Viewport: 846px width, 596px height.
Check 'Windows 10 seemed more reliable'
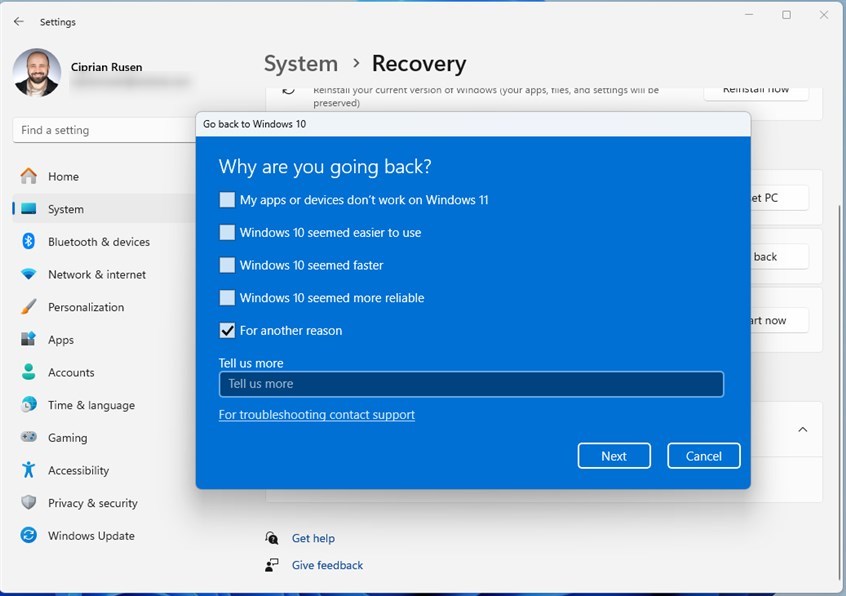pyautogui.click(x=227, y=298)
